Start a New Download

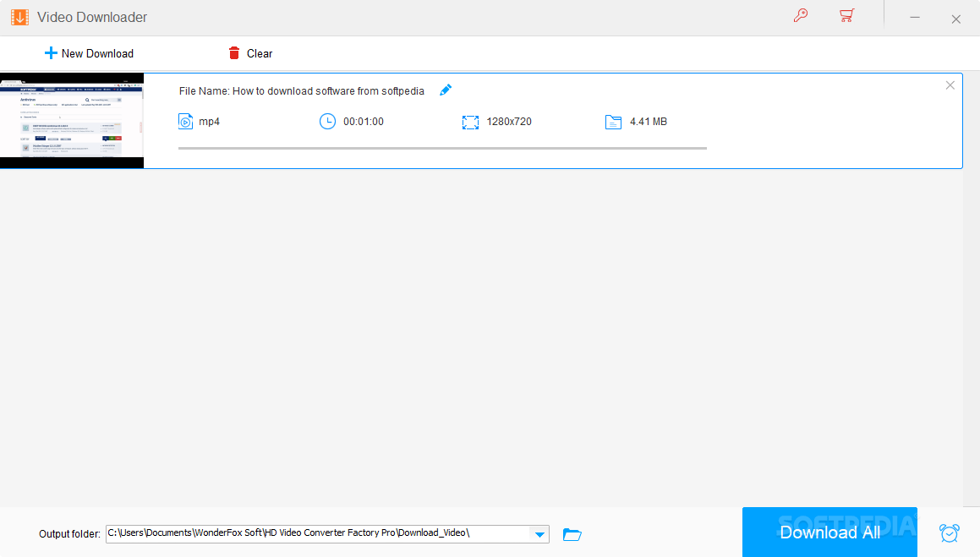tap(89, 53)
